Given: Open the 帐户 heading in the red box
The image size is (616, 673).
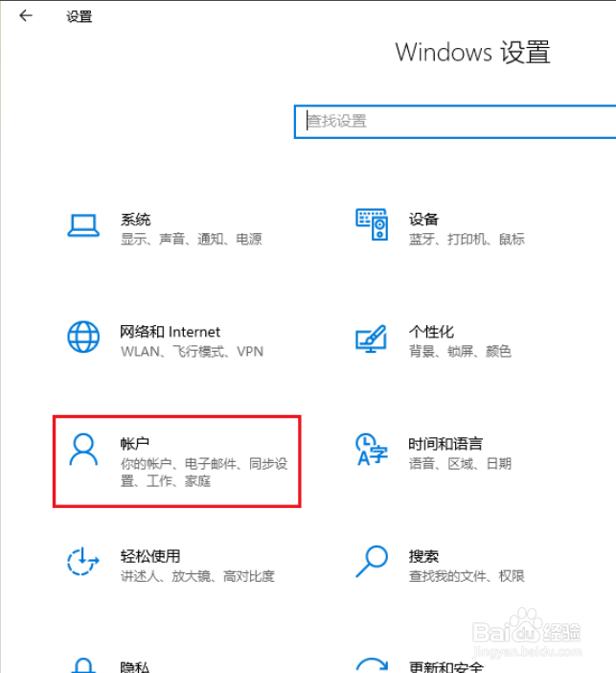Looking at the screenshot, I should pyautogui.click(x=135, y=443).
